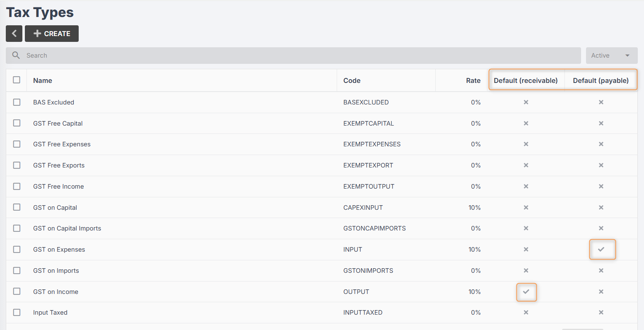
Task: Click the receivable X for GST on Expenses
Action: (x=526, y=249)
